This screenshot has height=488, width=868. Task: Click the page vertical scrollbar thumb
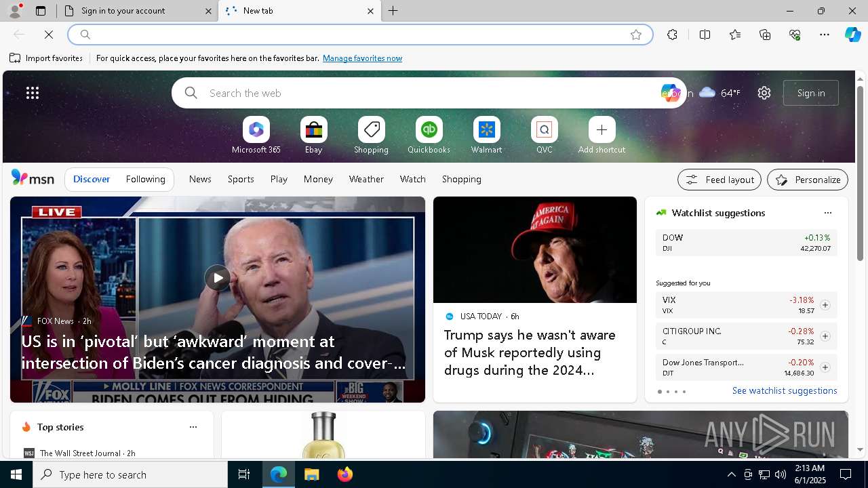860,173
